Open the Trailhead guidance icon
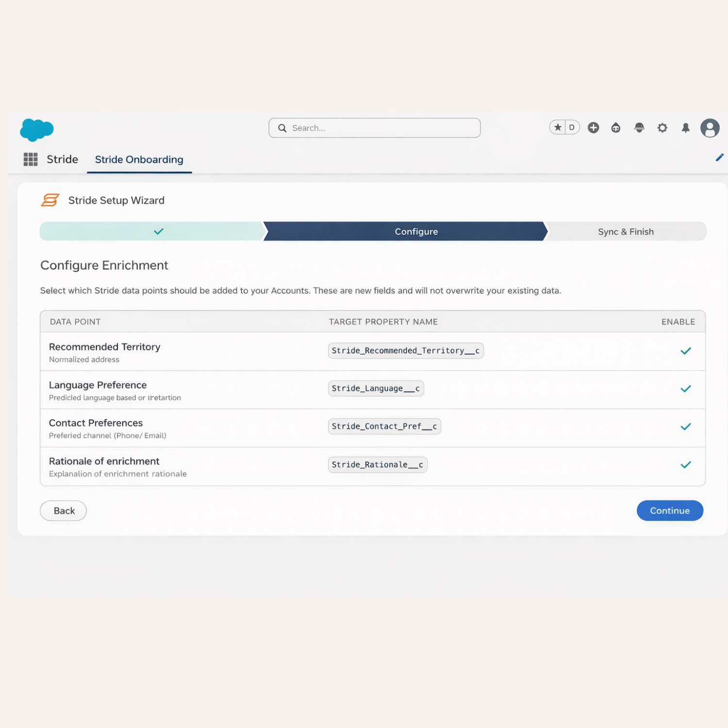The width and height of the screenshot is (728, 728). pos(616,128)
